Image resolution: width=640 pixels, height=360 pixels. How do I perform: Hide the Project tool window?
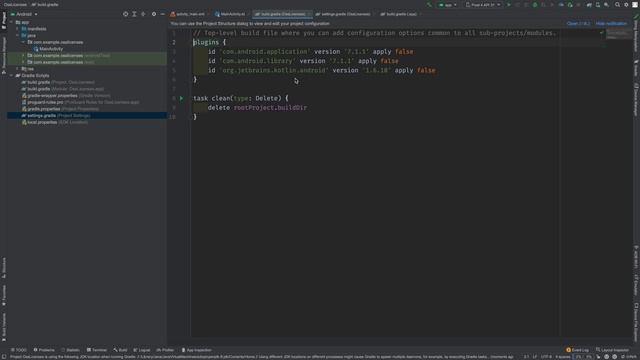point(162,14)
